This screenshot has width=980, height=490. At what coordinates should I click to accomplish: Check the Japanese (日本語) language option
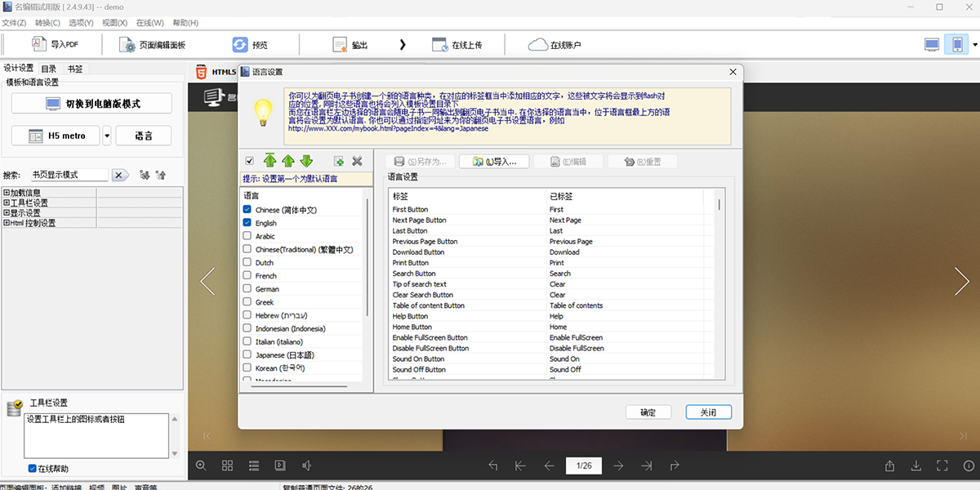click(x=247, y=355)
